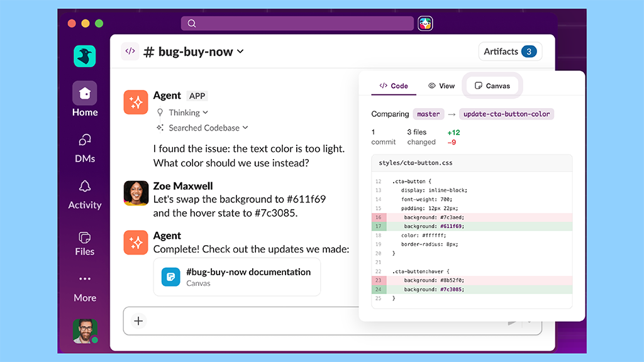This screenshot has width=644, height=362.
Task: Open the #bug-buy-now documentation canvas card
Action: tap(237, 277)
